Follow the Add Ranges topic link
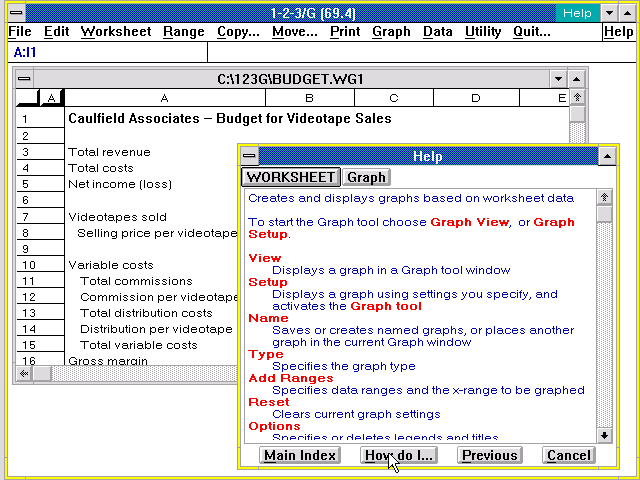Viewport: 640px width, 480px height. tap(291, 378)
